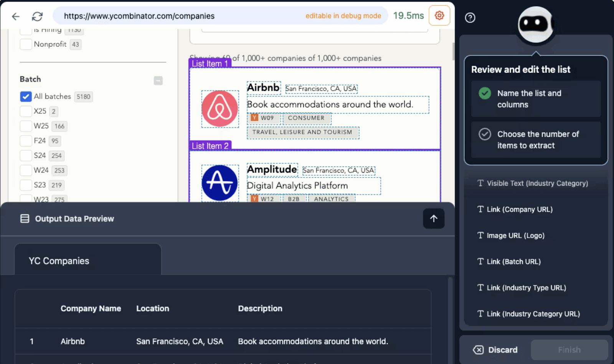Click the 'editable in debug mode' link

pos(343,16)
